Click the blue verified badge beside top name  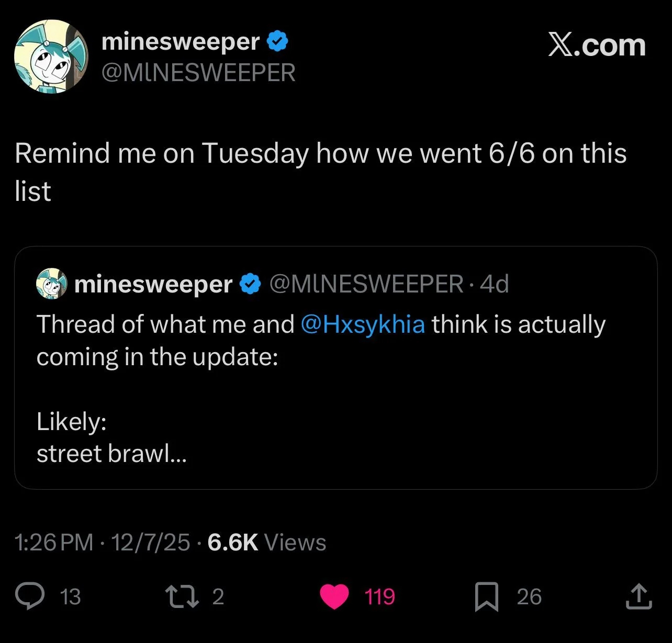[x=277, y=41]
